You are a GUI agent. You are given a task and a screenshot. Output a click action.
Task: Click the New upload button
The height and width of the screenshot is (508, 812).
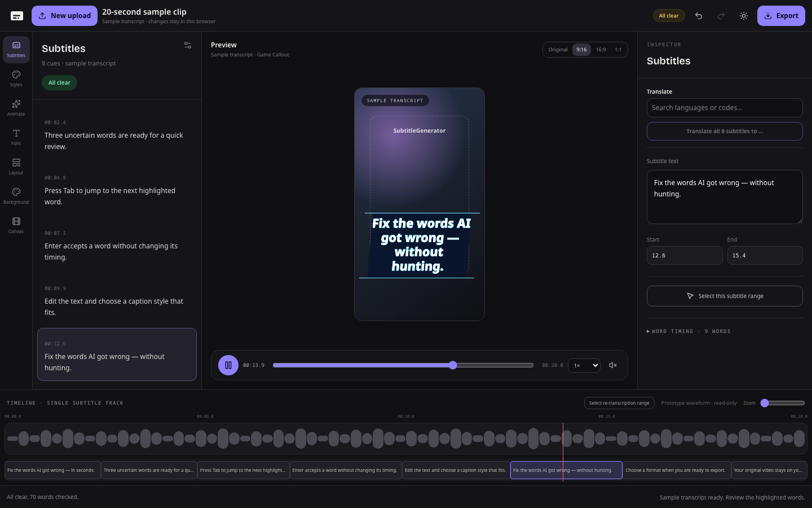coord(64,16)
